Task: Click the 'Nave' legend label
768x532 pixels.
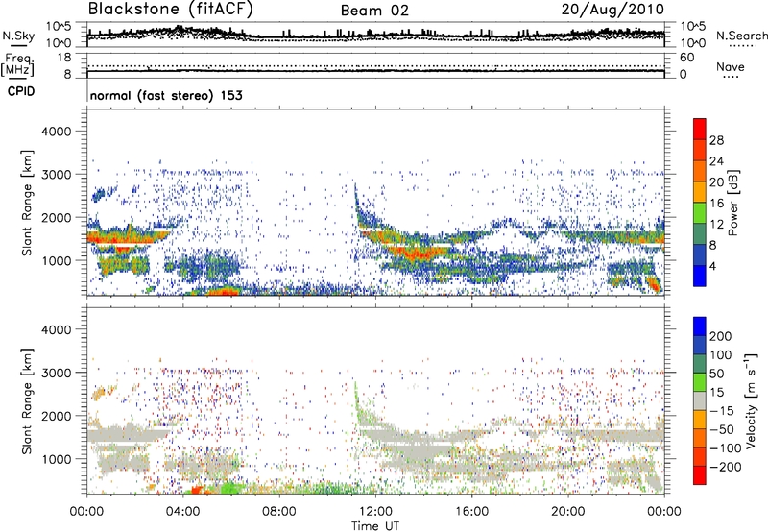Action: (730, 66)
